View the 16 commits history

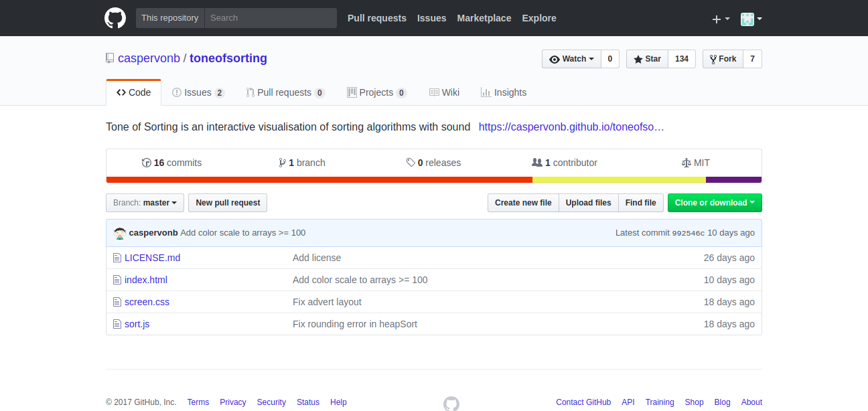pos(171,163)
